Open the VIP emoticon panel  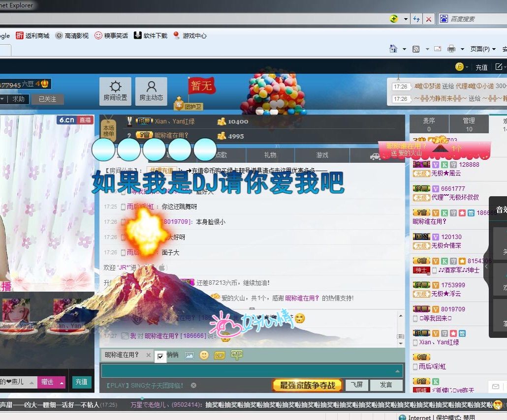(x=220, y=356)
